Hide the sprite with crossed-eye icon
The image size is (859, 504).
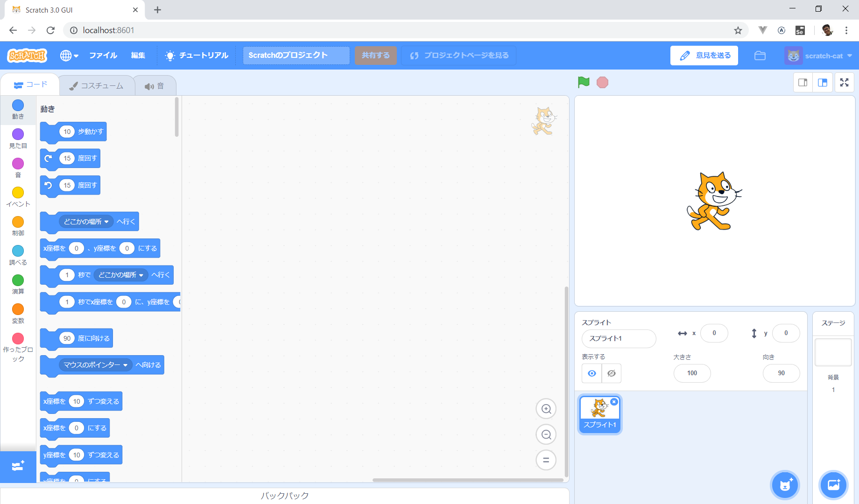612,373
